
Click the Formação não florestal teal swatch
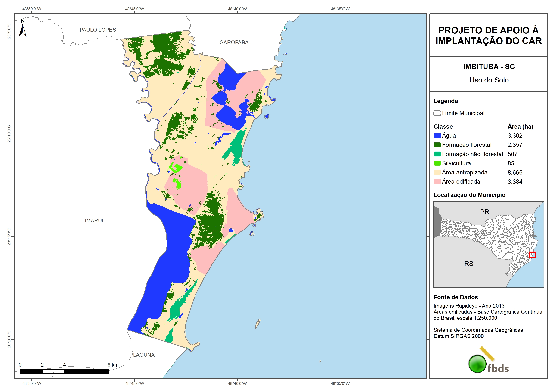(437, 154)
